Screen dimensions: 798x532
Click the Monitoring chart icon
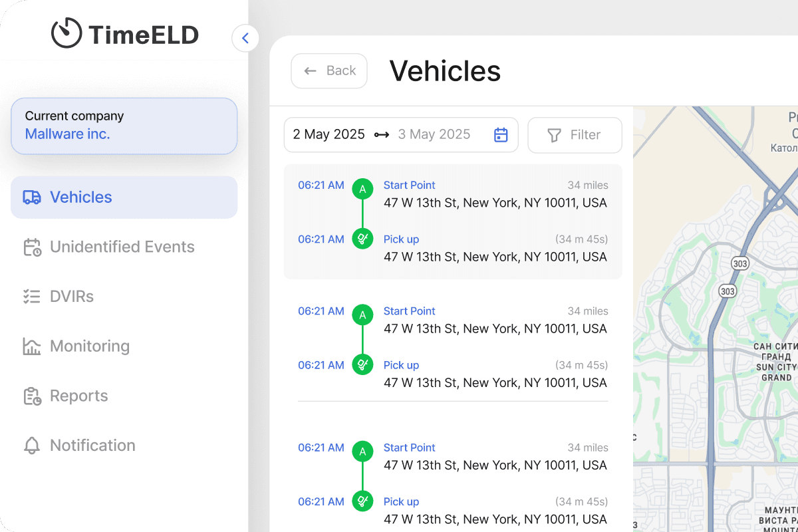coord(31,346)
